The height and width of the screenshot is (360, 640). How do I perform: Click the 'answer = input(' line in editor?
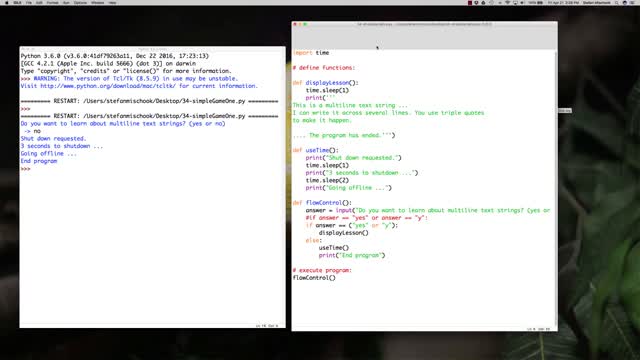428,210
